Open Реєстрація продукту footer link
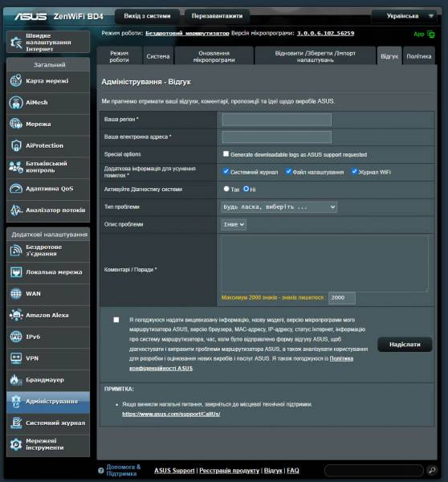 click(x=230, y=470)
